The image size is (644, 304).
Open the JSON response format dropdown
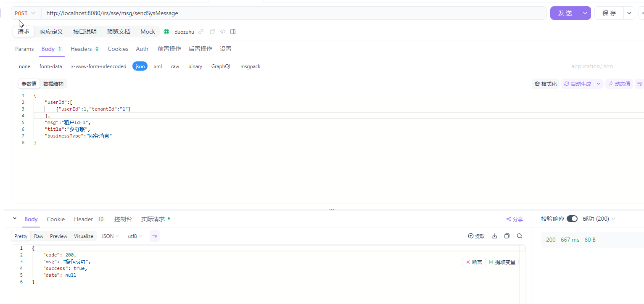(x=110, y=236)
